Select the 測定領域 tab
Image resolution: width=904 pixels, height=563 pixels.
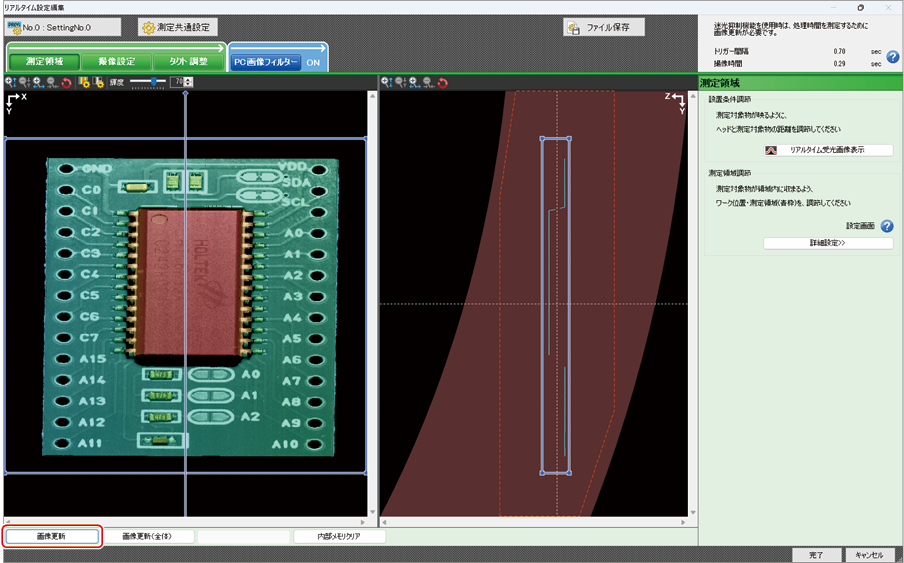(45, 62)
